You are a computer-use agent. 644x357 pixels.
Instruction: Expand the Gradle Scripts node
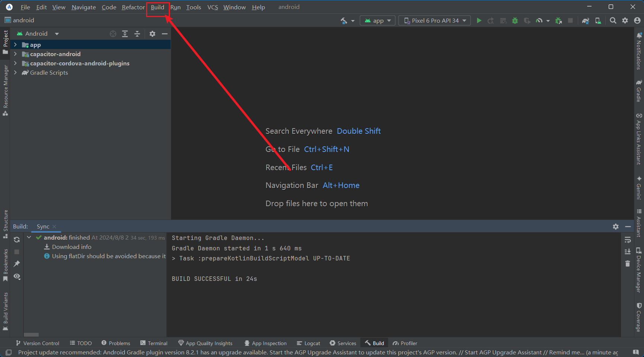click(15, 72)
